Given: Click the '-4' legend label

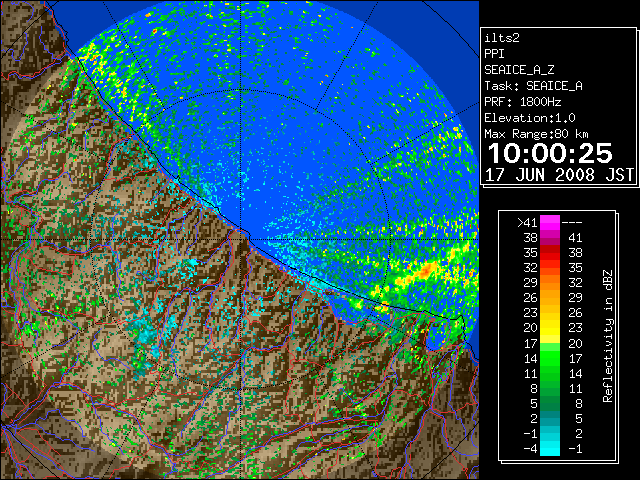Looking at the screenshot, I should coord(530,449).
